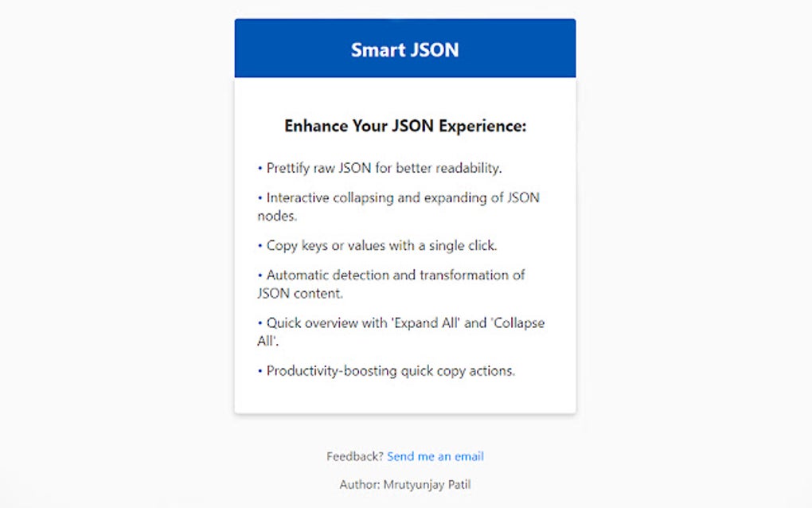Viewport: 812px width, 508px height.
Task: Click the bullet dot before "Productivity-boosting"
Action: click(260, 370)
